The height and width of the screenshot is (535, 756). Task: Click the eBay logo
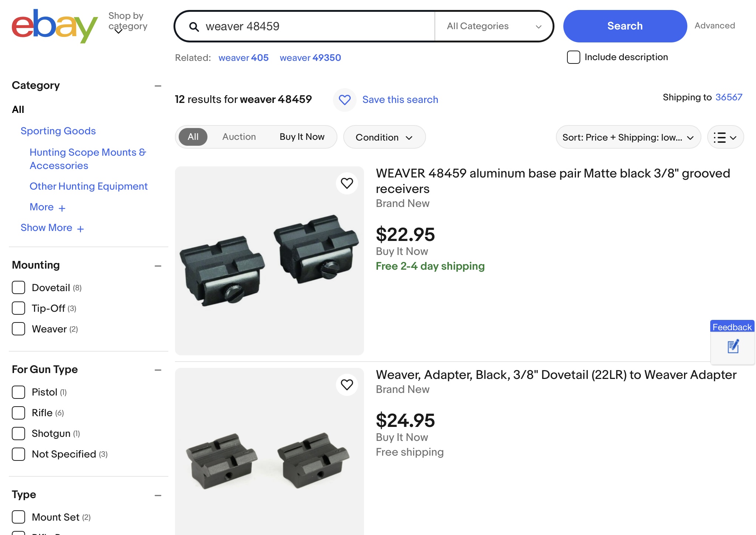click(55, 26)
